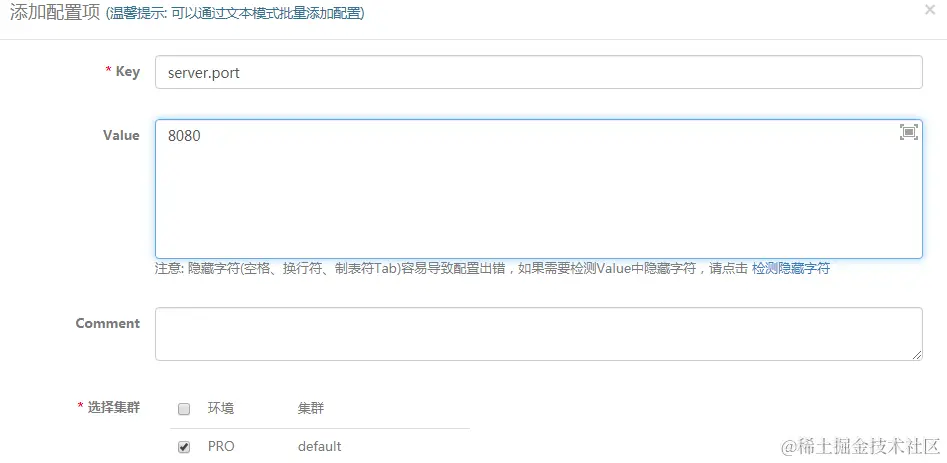The width and height of the screenshot is (947, 463).
Task: Click the resize grip of the Comment textarea
Action: click(x=917, y=356)
